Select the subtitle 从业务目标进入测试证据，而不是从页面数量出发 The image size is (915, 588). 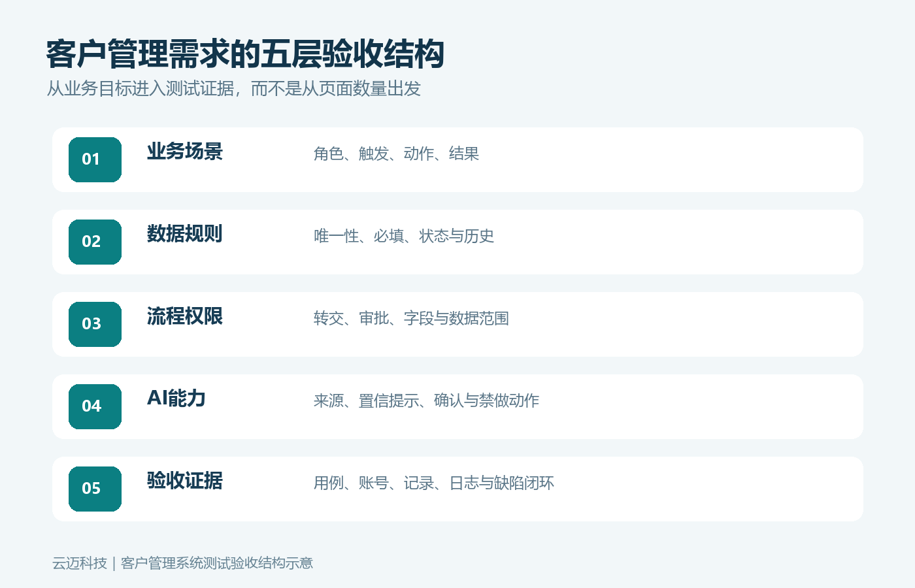[x=233, y=88]
